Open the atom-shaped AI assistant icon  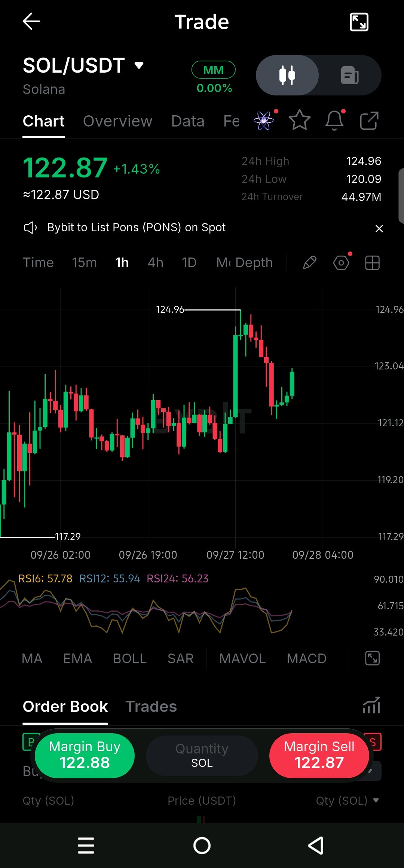click(264, 121)
